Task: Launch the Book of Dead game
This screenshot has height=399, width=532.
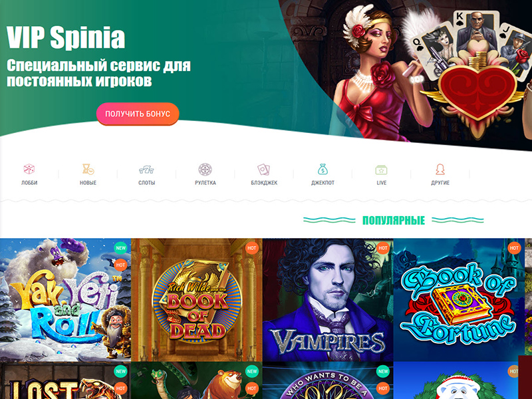Action: (196, 300)
